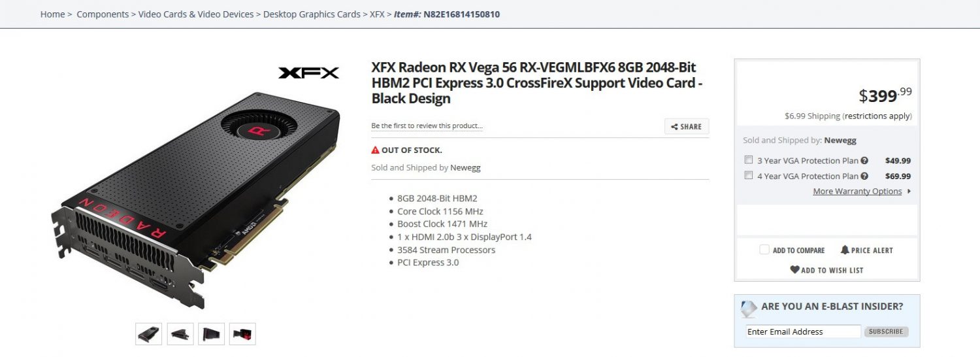Tick the Add to Compare checkbox

(x=764, y=249)
